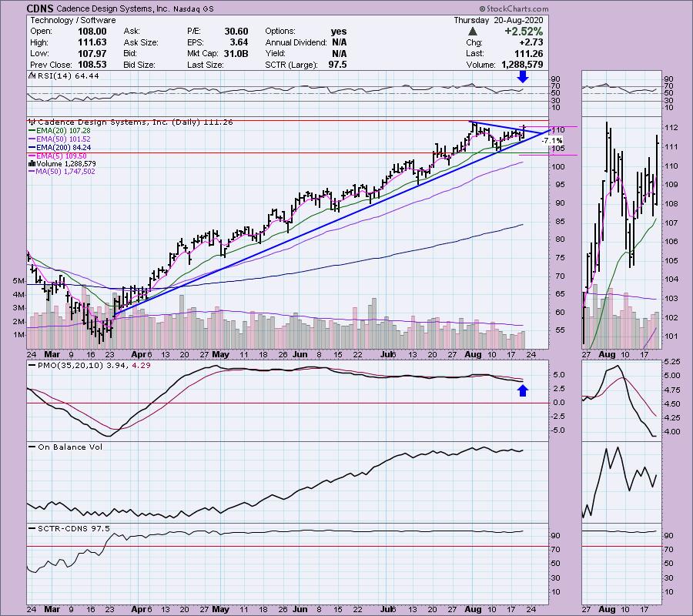Select the Technology / Software sector label
This screenshot has width=693, height=616.
click(73, 20)
